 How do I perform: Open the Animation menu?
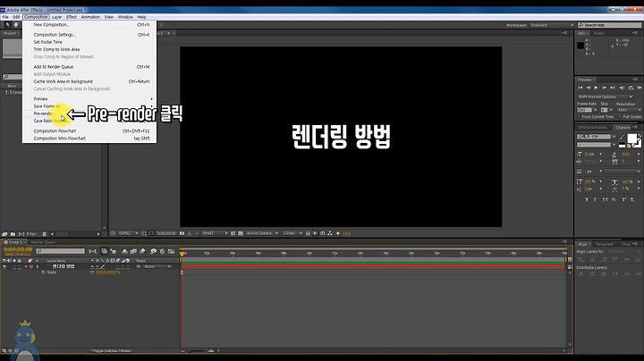90,17
